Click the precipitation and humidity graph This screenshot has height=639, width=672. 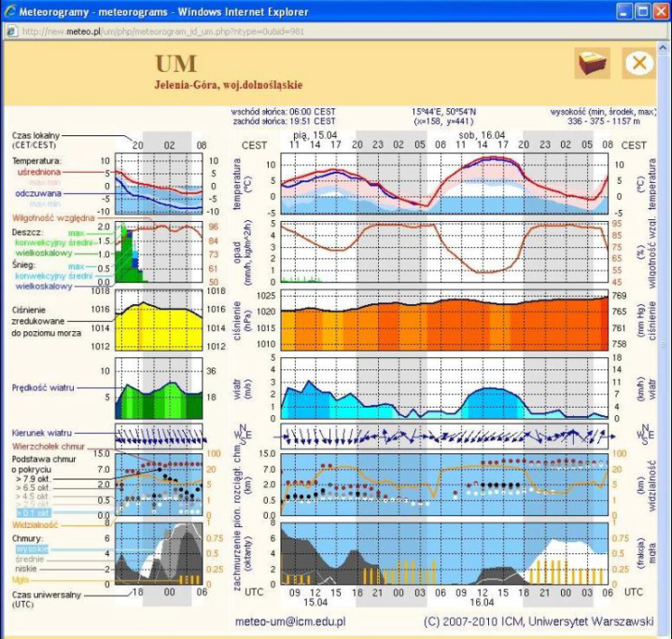pyautogui.click(x=444, y=252)
